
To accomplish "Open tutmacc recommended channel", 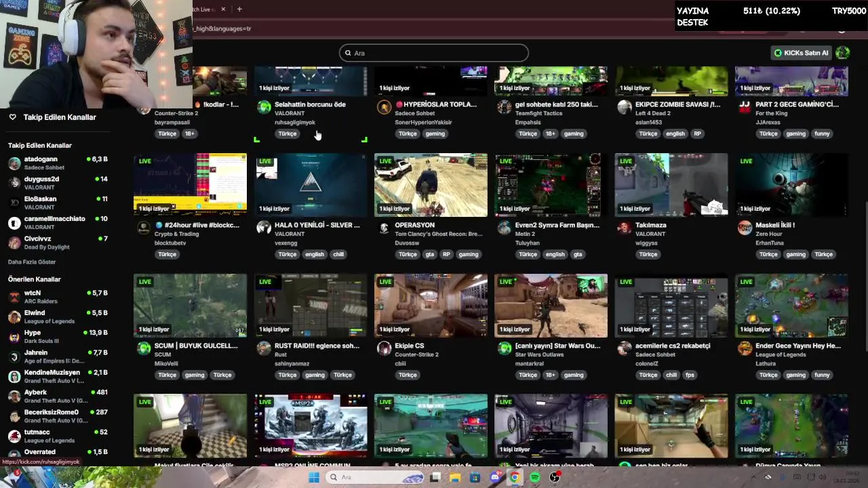I will point(58,435).
